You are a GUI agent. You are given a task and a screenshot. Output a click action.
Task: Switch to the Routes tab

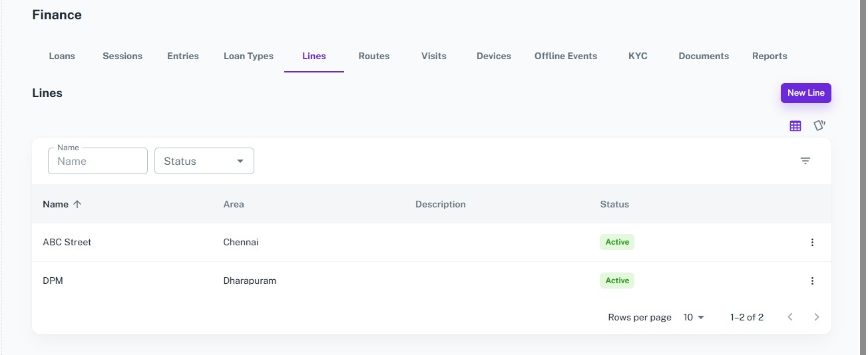374,56
